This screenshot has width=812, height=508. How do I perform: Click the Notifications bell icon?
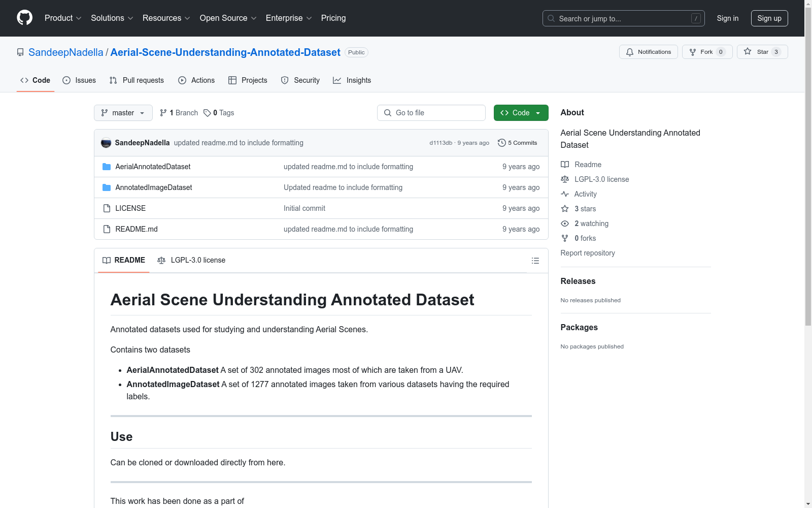630,52
